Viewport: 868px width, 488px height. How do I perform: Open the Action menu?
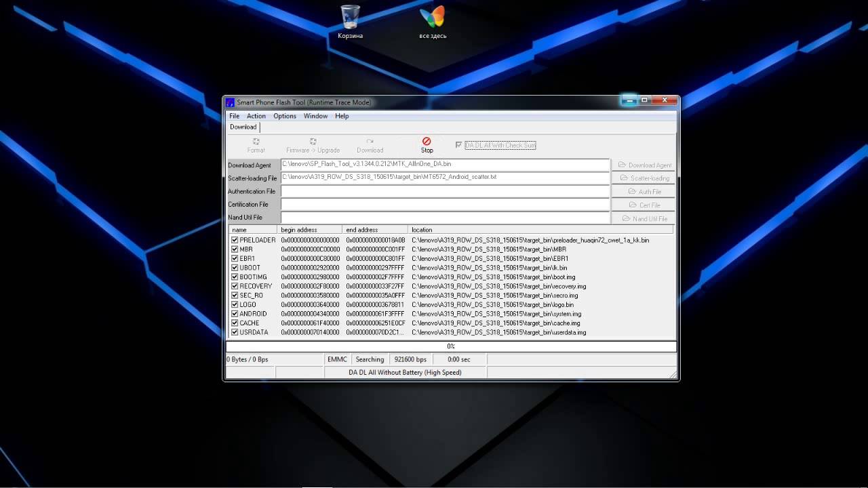tap(256, 116)
